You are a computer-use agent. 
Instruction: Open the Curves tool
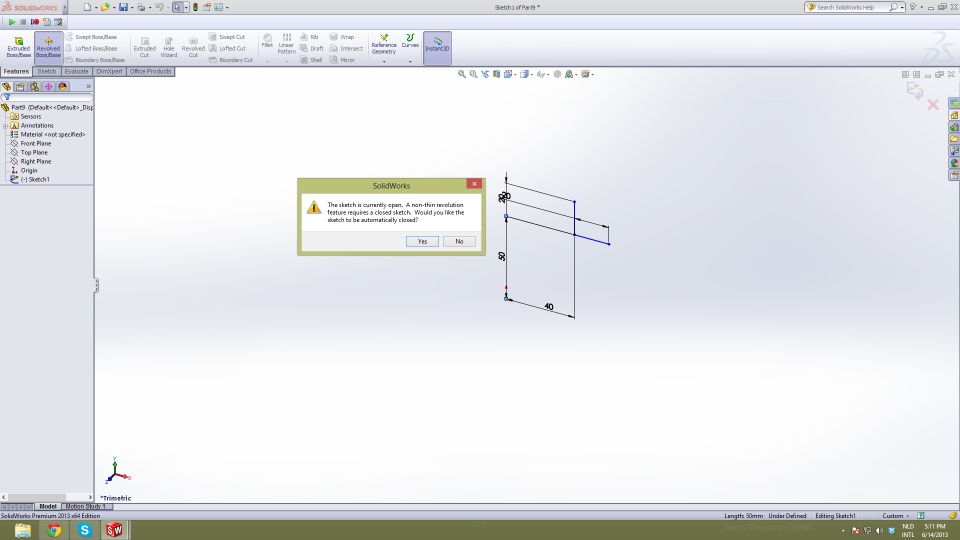point(410,41)
